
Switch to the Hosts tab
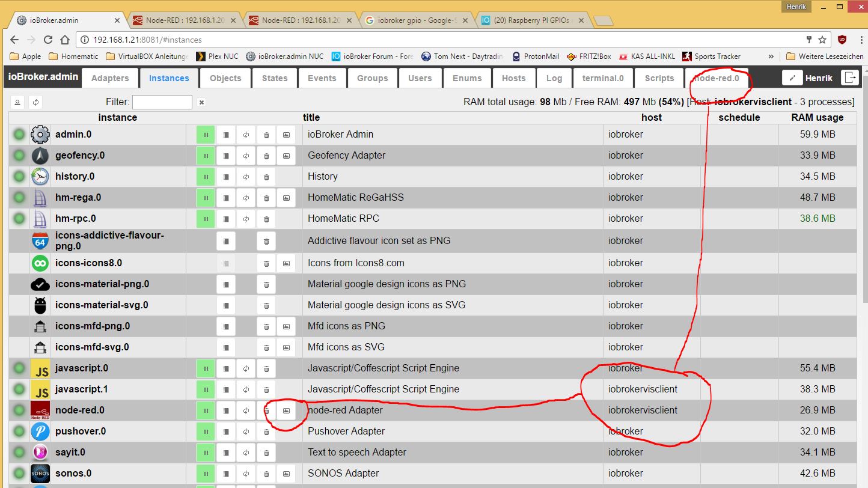pyautogui.click(x=514, y=78)
